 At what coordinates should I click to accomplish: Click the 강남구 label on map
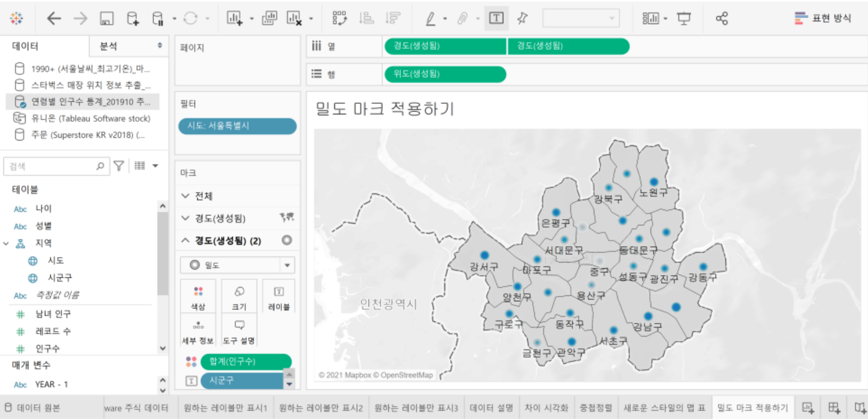click(x=648, y=327)
